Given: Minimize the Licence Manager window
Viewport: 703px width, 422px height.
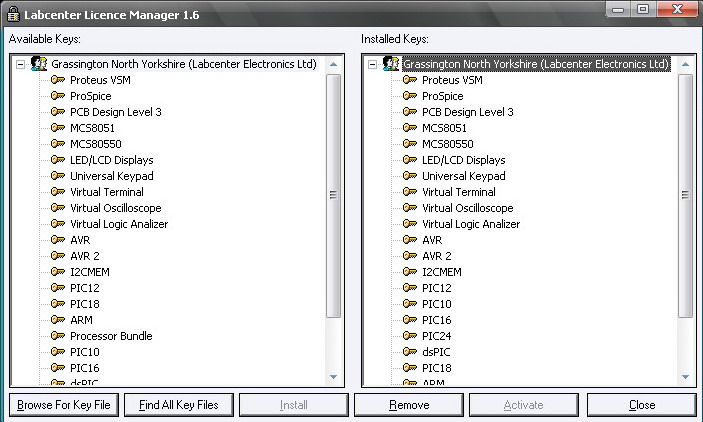Looking at the screenshot, I should click(618, 9).
